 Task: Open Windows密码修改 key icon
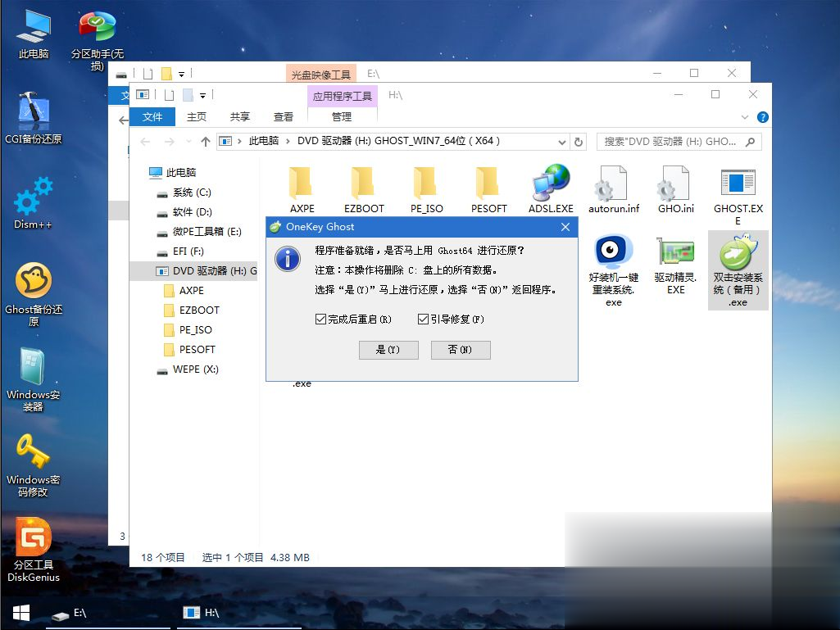coord(34,465)
